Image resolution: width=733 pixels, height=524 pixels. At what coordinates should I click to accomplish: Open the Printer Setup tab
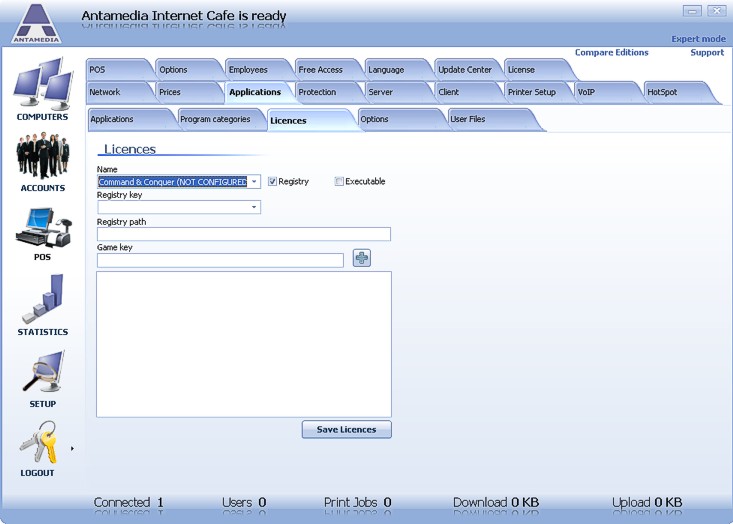tap(531, 92)
